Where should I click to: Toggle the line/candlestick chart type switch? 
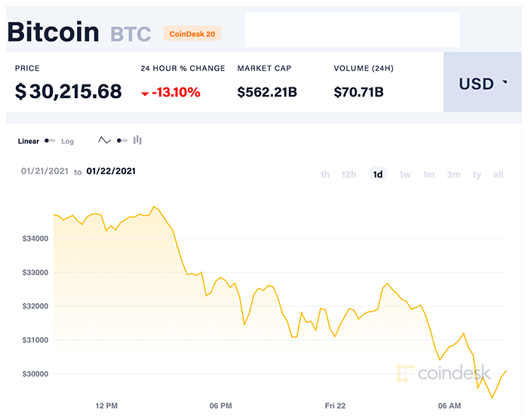pos(121,140)
